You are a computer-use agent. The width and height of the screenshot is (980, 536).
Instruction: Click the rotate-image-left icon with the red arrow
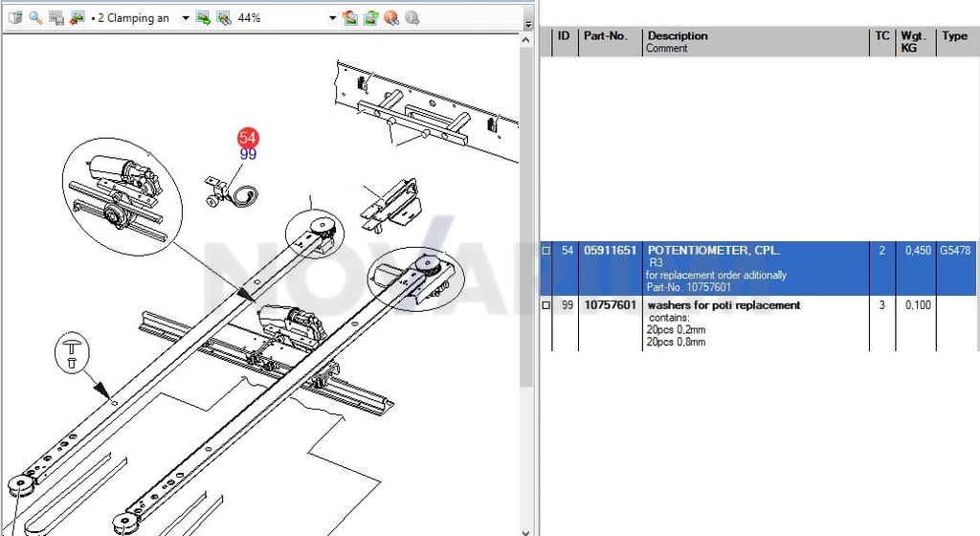pos(350,17)
